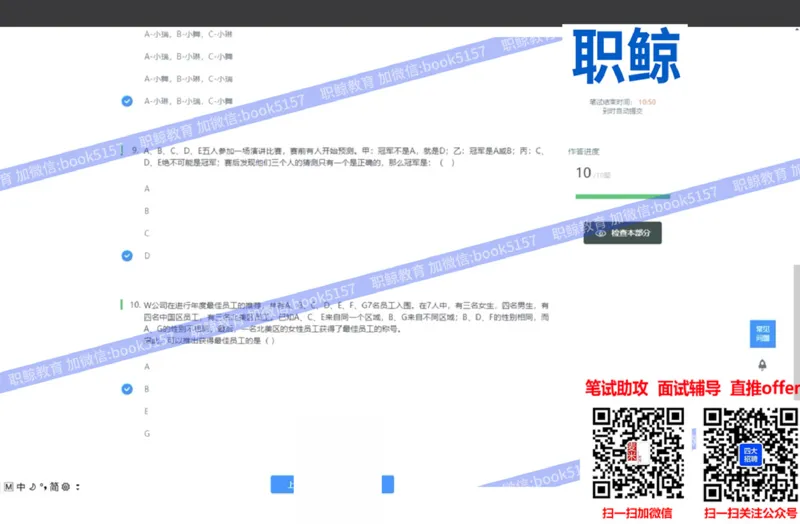Click the question 10 prompt text
The image size is (800, 524).
346,322
